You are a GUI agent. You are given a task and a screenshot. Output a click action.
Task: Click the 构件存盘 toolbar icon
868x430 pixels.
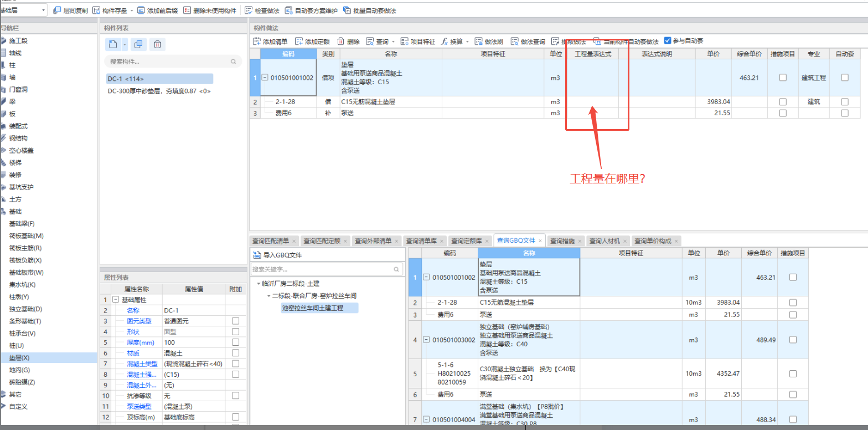point(96,11)
